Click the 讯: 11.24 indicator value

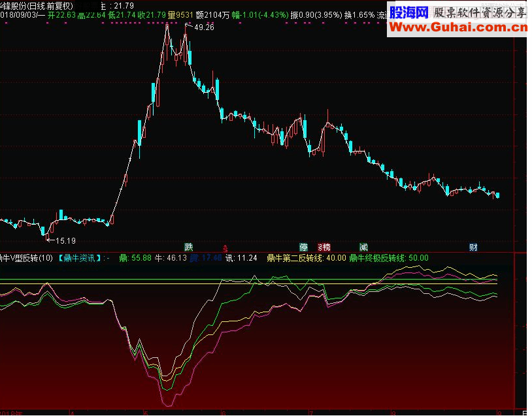click(x=241, y=258)
